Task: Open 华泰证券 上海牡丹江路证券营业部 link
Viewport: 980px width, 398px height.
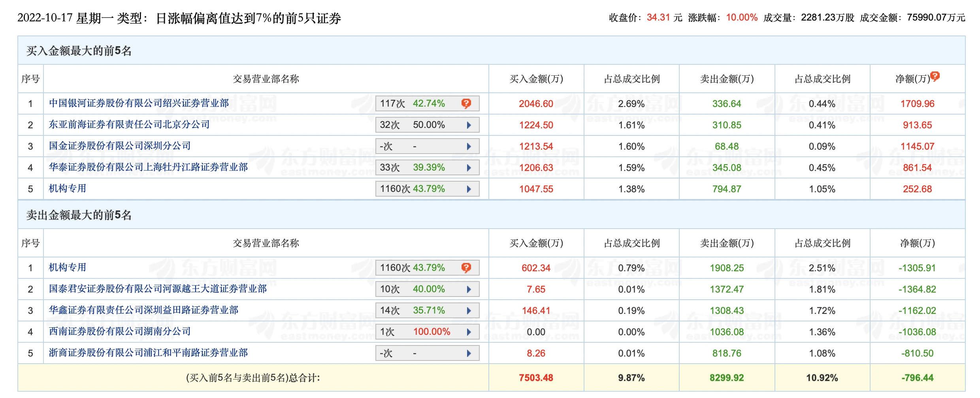Action: [148, 167]
